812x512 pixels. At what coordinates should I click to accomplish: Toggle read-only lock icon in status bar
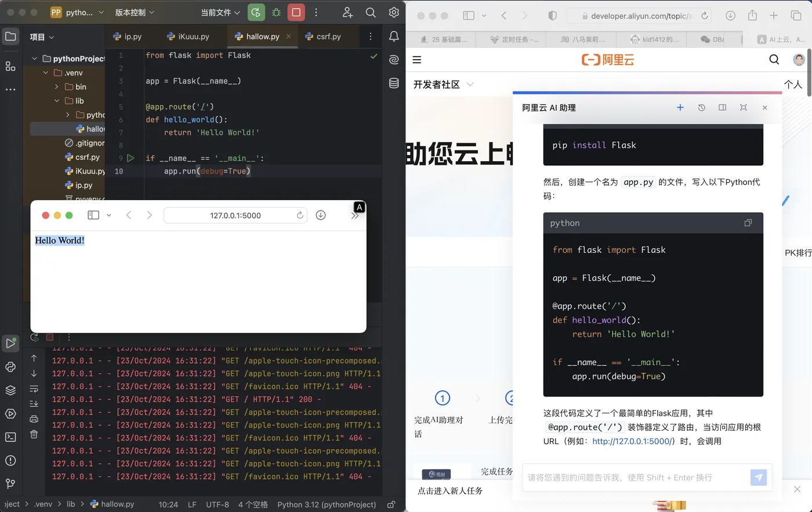(391, 504)
